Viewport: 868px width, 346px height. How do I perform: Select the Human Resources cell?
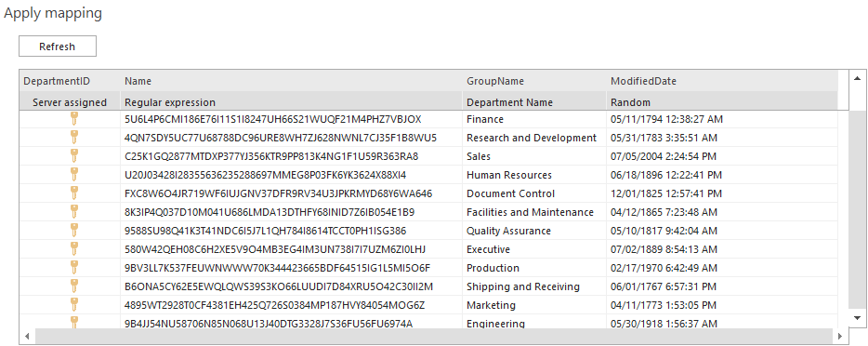[534, 175]
